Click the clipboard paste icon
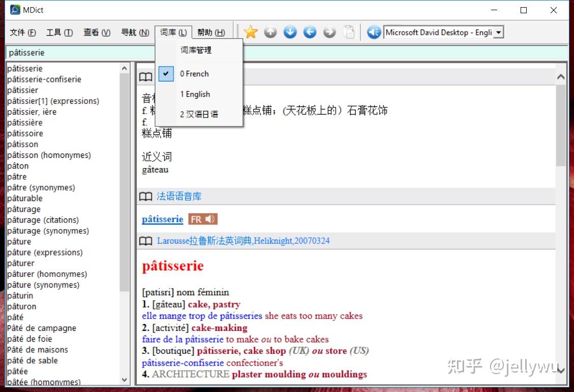 [x=349, y=32]
